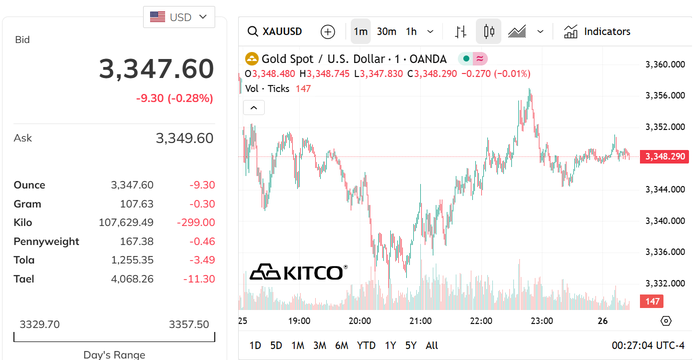Expand more time intervals chevron
This screenshot has width=700, height=360.
(x=430, y=31)
